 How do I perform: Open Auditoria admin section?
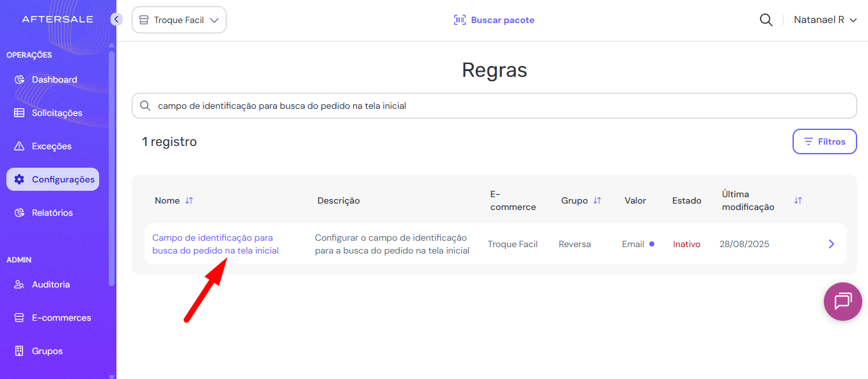coord(51,284)
